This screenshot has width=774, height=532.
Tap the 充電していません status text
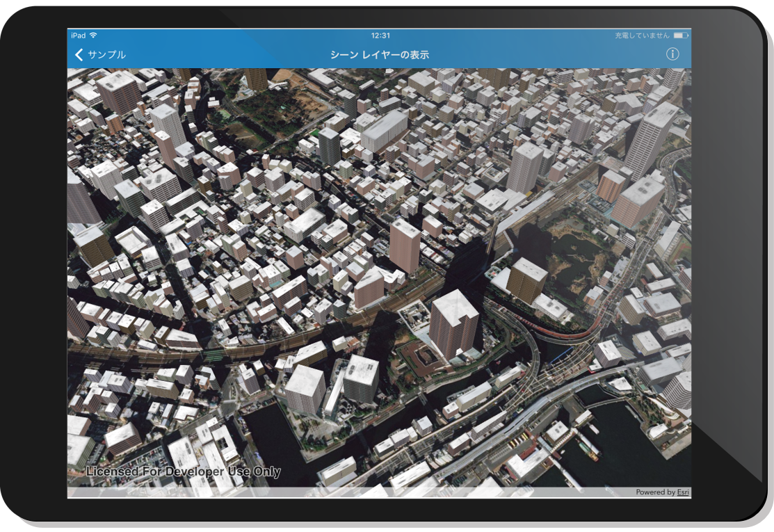tap(642, 35)
